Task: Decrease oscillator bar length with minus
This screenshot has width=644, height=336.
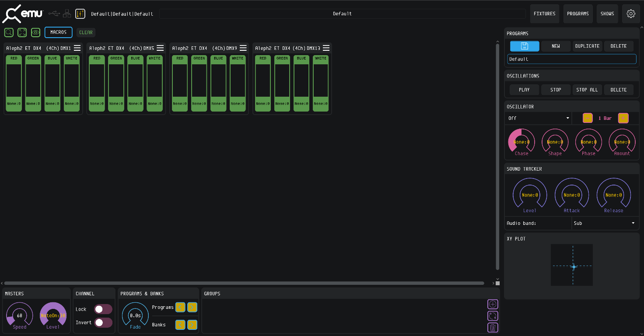Action: click(x=588, y=118)
